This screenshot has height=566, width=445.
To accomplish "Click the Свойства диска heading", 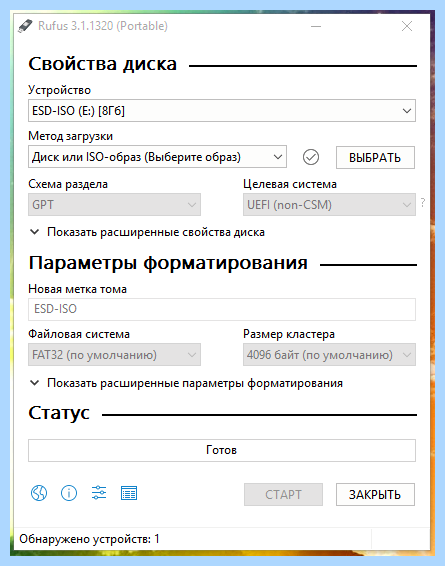I will (102, 64).
